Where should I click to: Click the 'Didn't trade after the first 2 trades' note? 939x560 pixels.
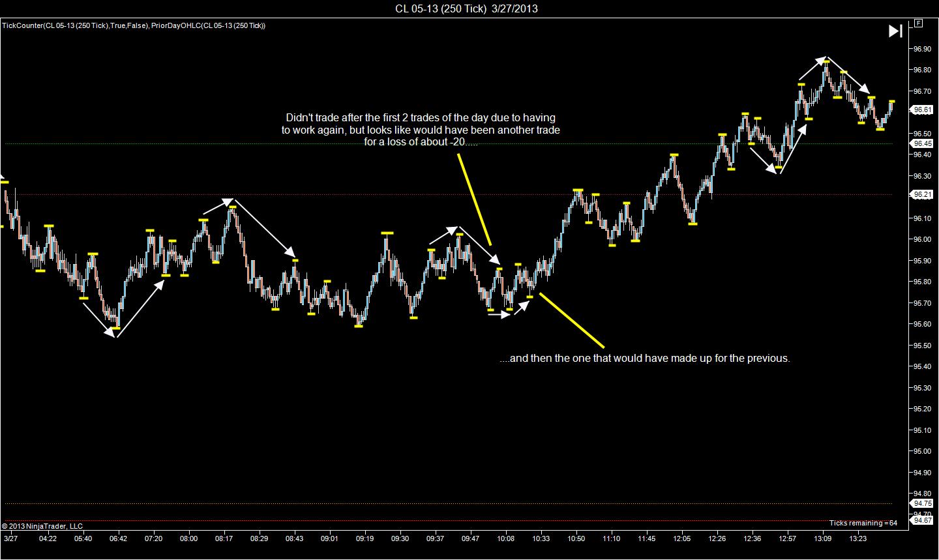[421, 129]
